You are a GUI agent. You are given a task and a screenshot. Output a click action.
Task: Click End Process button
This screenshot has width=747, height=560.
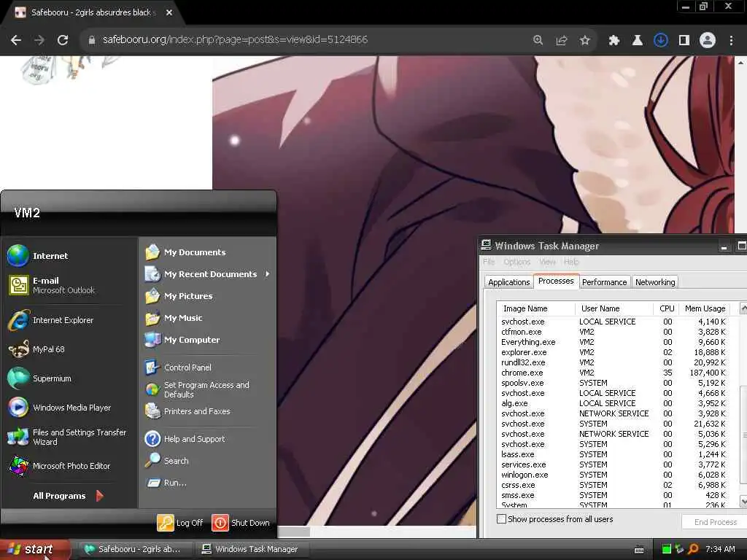tap(715, 522)
